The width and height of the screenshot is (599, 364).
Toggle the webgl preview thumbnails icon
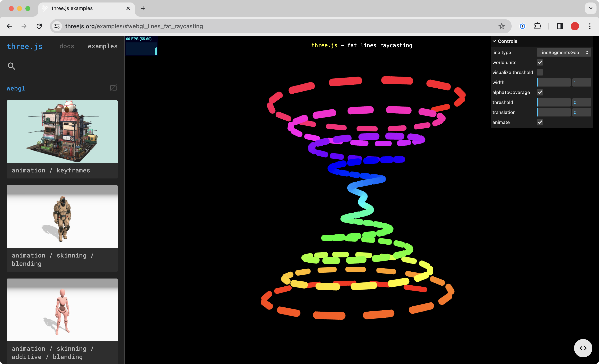pos(114,88)
